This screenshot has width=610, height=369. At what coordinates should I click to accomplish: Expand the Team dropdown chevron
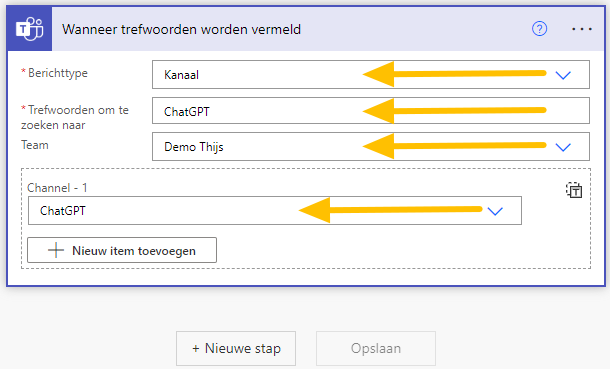[563, 147]
